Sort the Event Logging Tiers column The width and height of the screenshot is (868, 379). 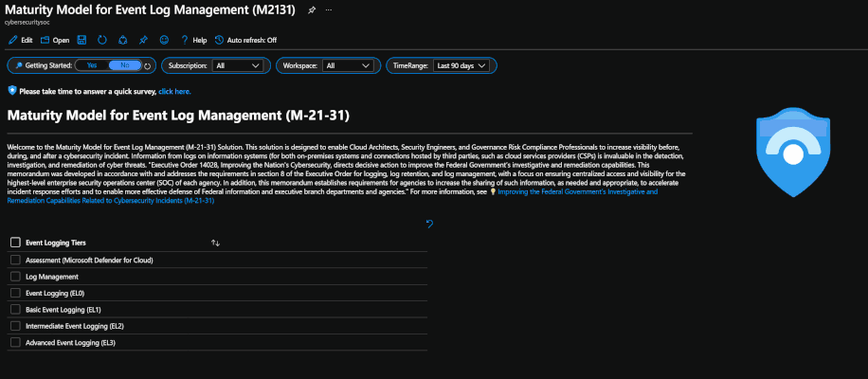coord(215,243)
